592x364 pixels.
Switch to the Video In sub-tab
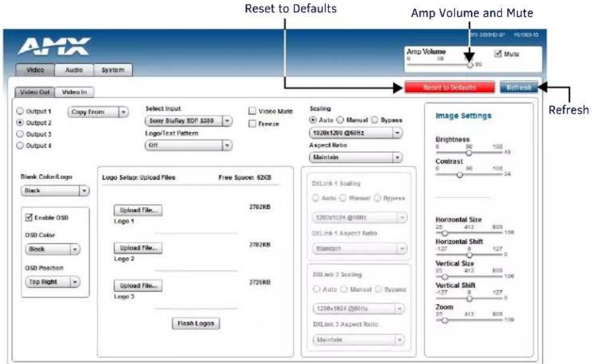pos(74,92)
